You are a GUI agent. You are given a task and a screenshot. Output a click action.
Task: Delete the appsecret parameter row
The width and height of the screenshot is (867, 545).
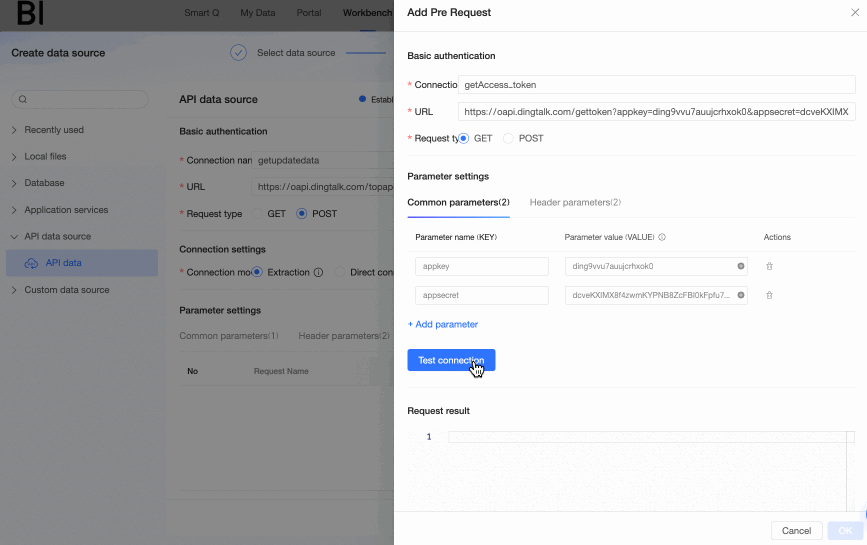769,295
